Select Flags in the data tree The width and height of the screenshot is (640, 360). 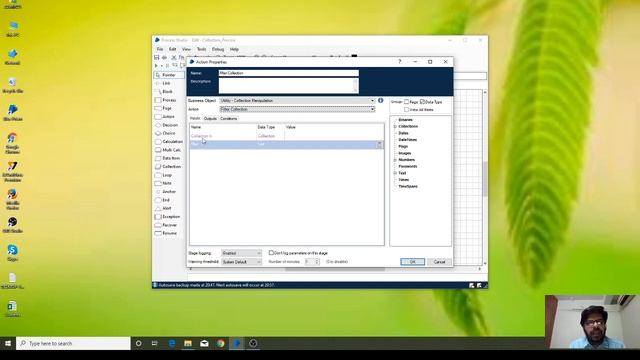tap(403, 147)
